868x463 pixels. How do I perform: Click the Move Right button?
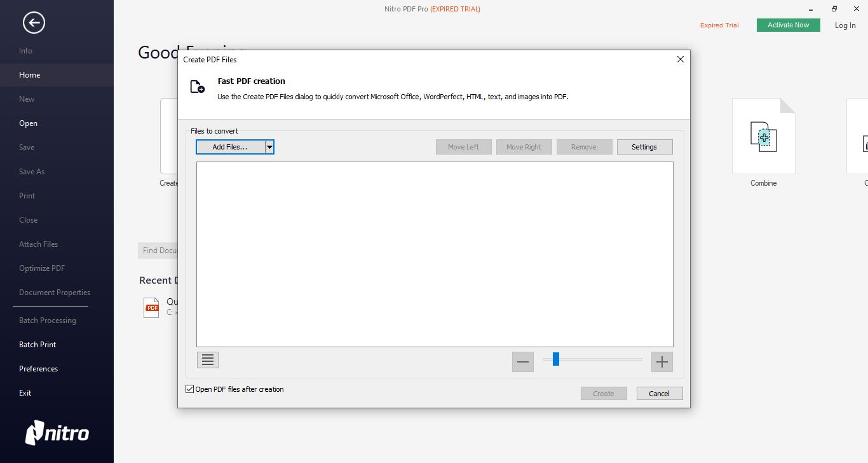[524, 147]
